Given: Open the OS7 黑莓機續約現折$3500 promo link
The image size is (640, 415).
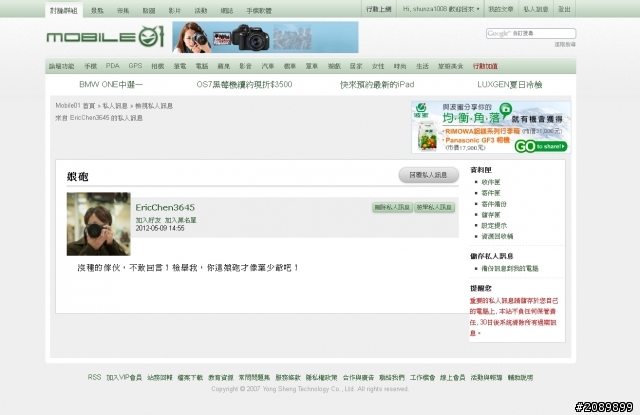Looking at the screenshot, I should point(244,84).
